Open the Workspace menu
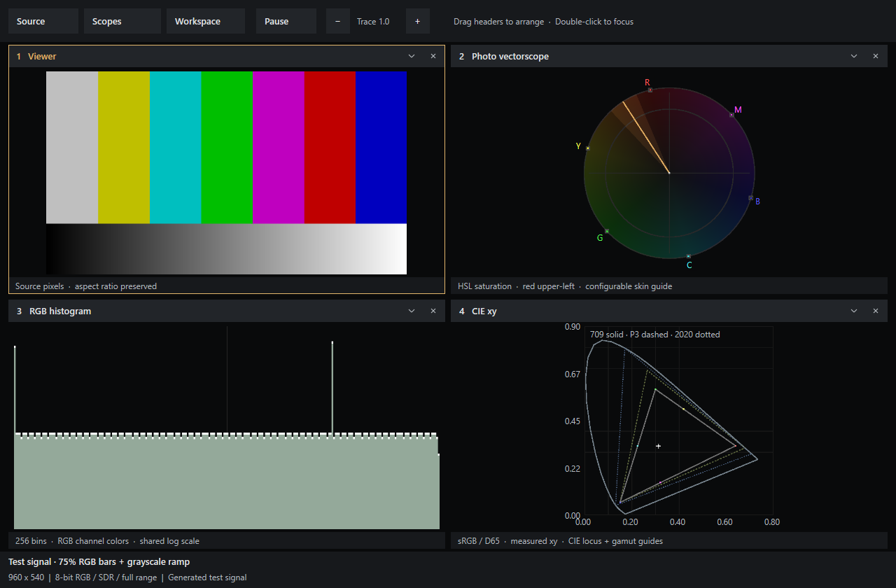The height and width of the screenshot is (588, 896). [206, 21]
